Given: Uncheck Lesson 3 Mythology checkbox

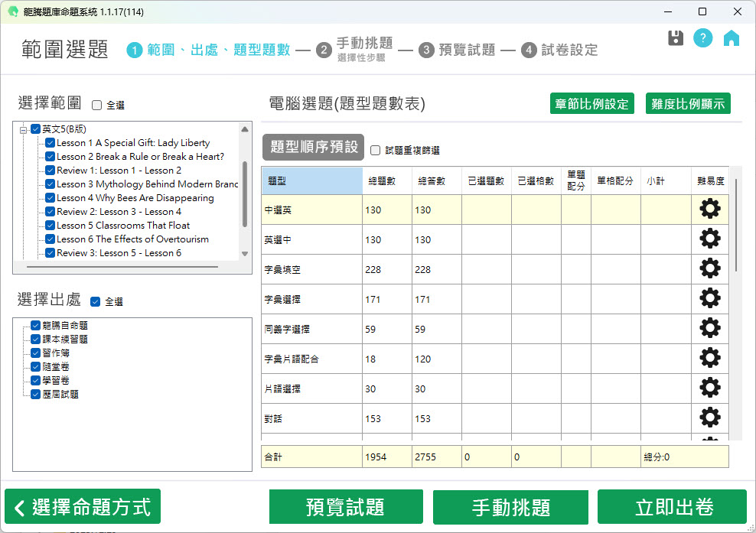Looking at the screenshot, I should [x=50, y=184].
